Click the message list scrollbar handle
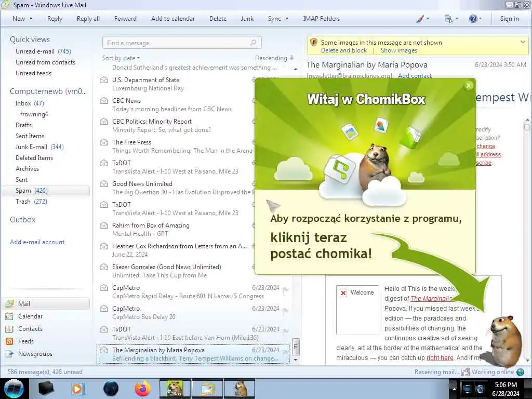 coord(296,347)
